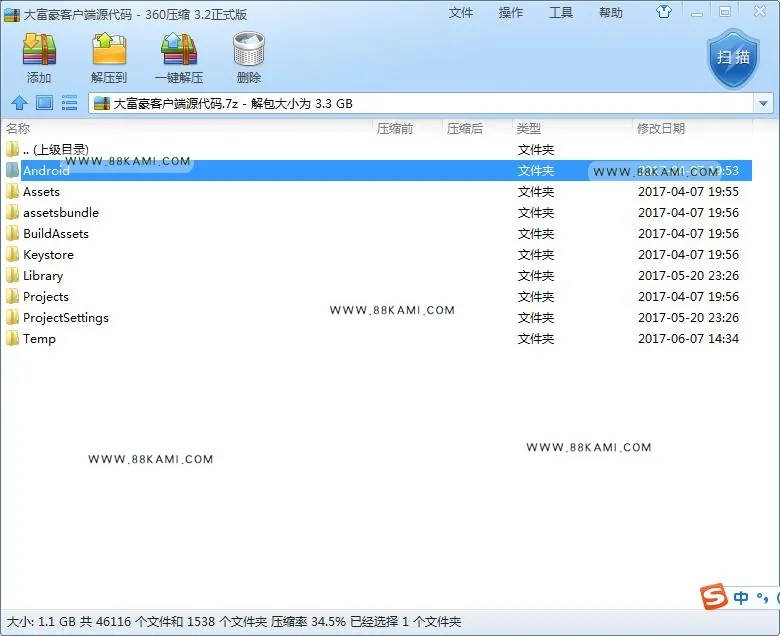This screenshot has width=780, height=636.
Task: Click the Sogou input method tray icon
Action: 714,596
